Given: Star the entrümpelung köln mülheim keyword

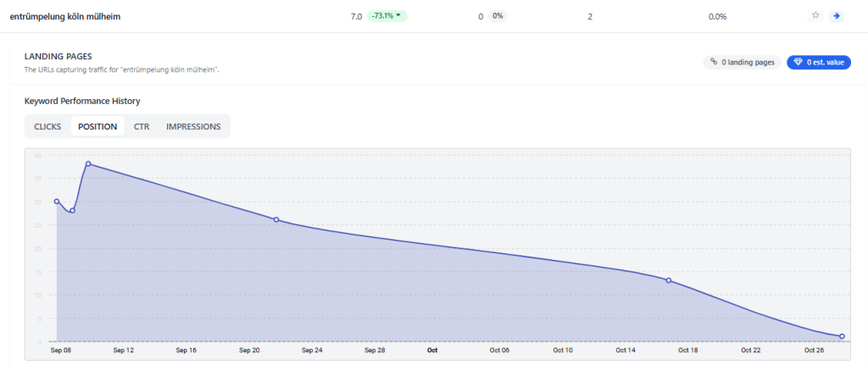Looking at the screenshot, I should (x=815, y=16).
